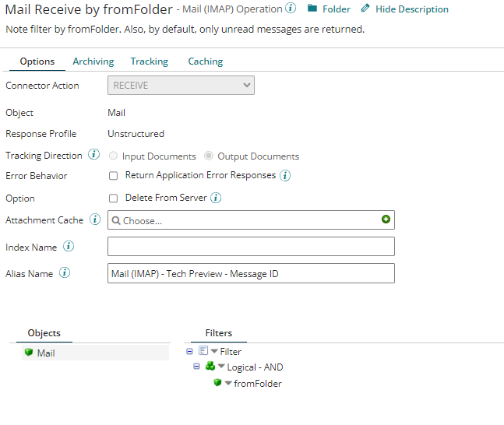Collapse the Filter tree node
The image size is (504, 425).
[x=190, y=352]
